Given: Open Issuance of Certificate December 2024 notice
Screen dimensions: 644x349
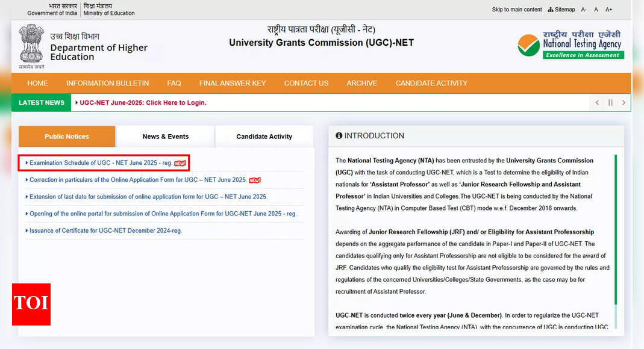Looking at the screenshot, I should click(105, 230).
